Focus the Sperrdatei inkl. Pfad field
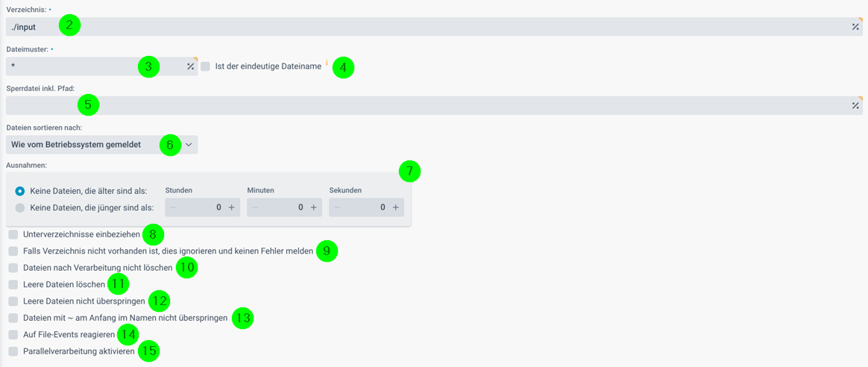Image resolution: width=868 pixels, height=367 pixels. pyautogui.click(x=435, y=106)
